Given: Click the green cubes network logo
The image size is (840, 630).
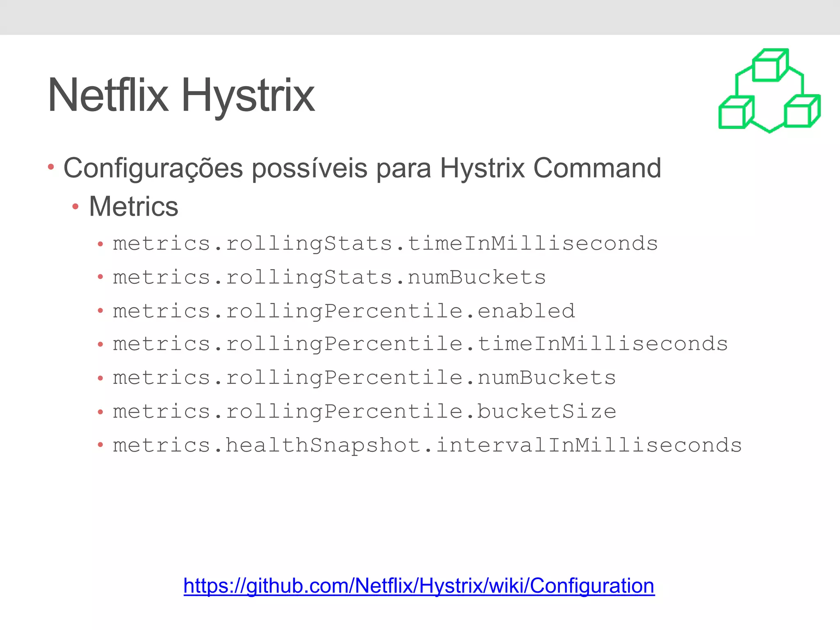Looking at the screenshot, I should (769, 91).
